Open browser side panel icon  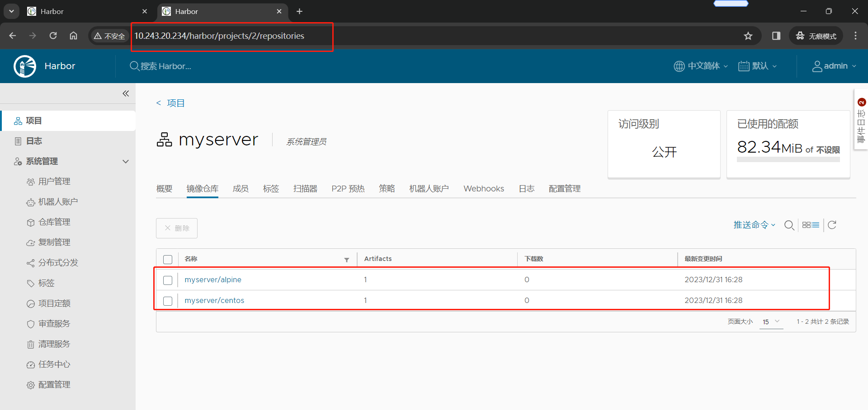point(776,36)
